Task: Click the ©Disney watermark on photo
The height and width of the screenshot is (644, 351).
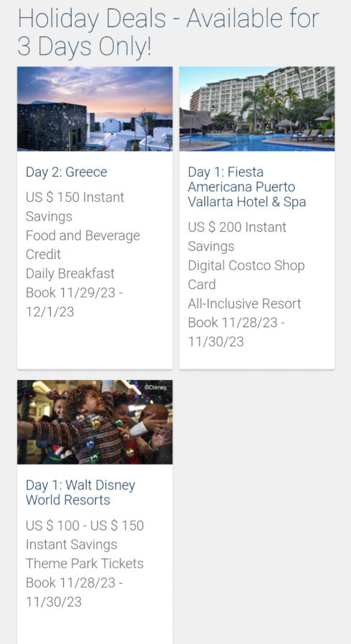Action: (155, 387)
